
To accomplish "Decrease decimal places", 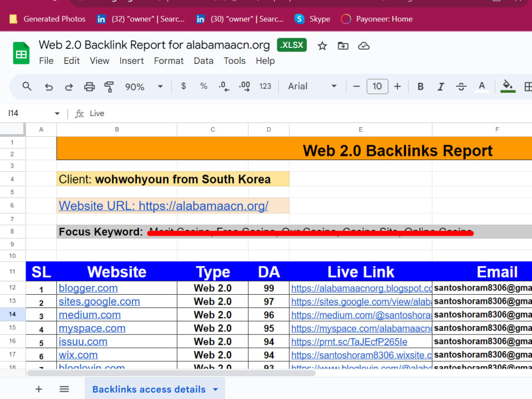I will pos(223,86).
